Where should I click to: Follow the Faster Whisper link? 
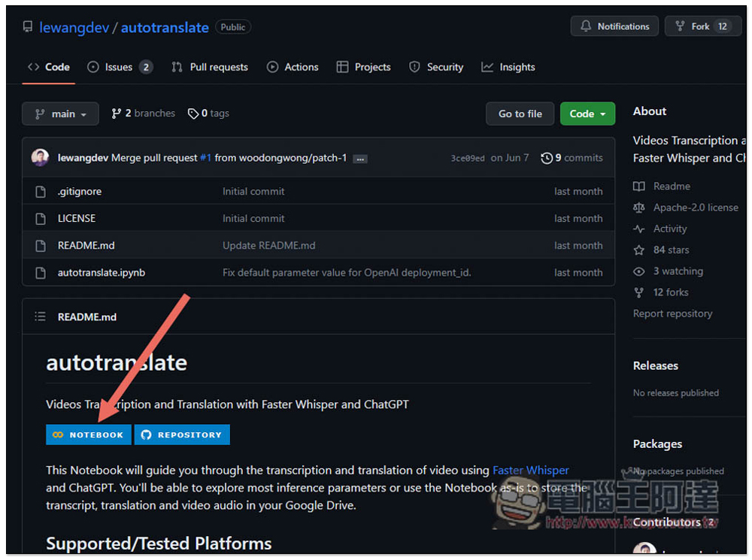(x=531, y=471)
